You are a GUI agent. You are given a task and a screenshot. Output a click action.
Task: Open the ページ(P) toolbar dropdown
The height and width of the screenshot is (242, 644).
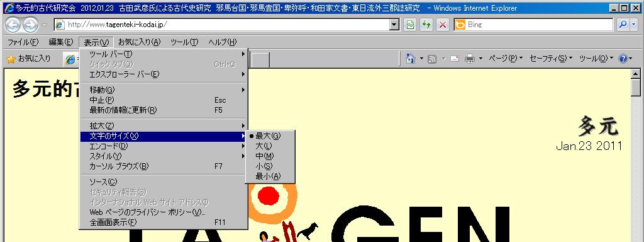point(505,59)
